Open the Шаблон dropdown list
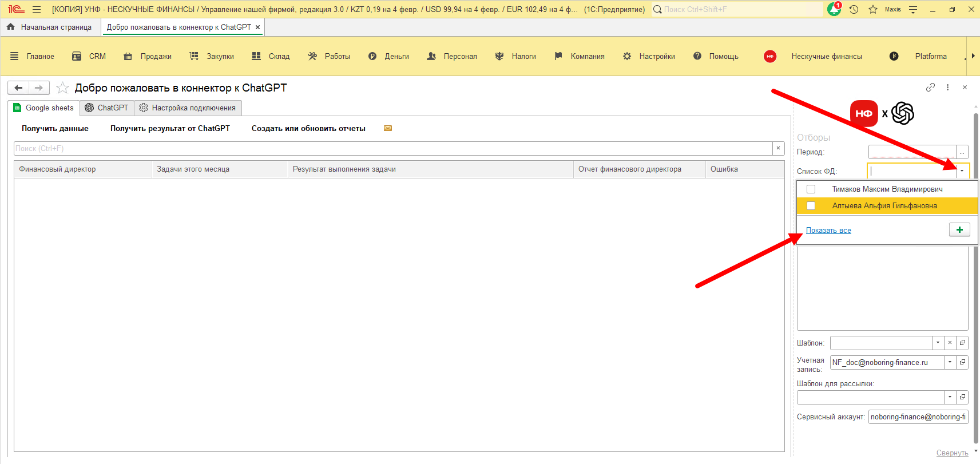The image size is (980, 464). (x=938, y=343)
